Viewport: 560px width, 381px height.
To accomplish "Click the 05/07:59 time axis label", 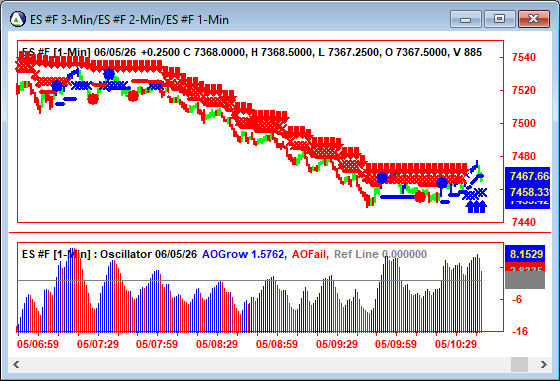I will tap(157, 344).
